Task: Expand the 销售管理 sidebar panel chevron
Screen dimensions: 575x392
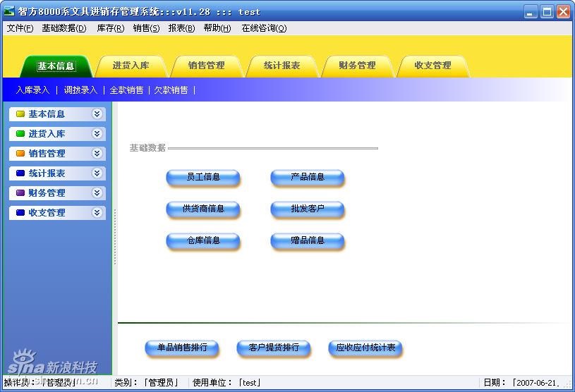Action: pos(97,153)
